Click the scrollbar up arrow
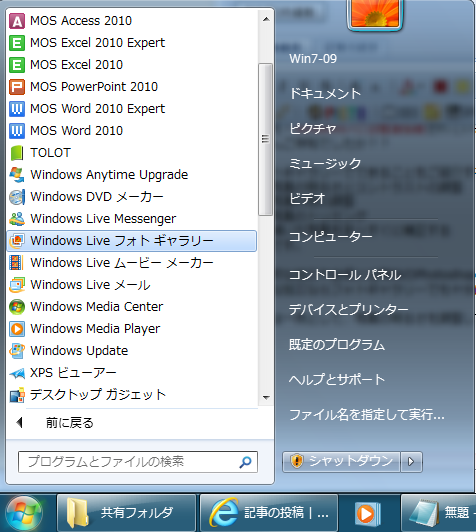 point(266,20)
